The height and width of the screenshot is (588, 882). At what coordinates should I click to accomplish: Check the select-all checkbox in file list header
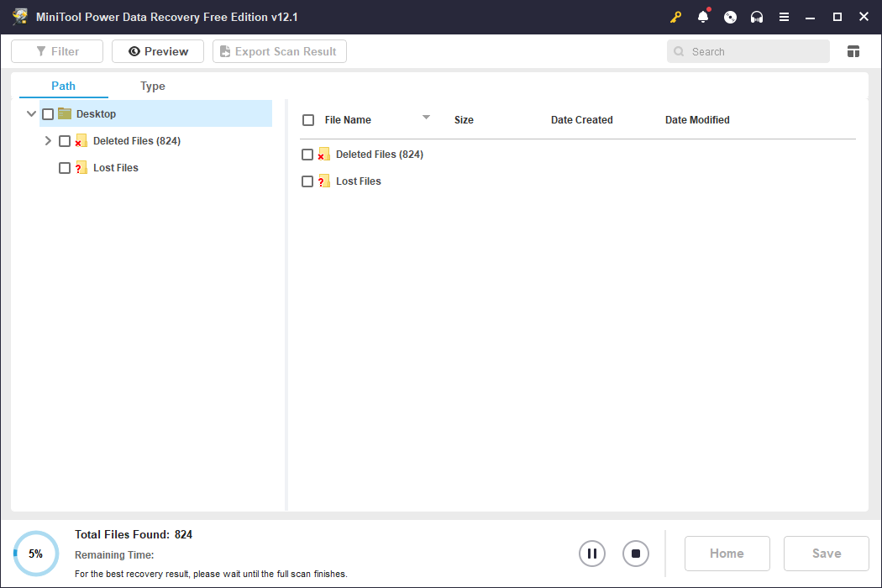tap(308, 120)
